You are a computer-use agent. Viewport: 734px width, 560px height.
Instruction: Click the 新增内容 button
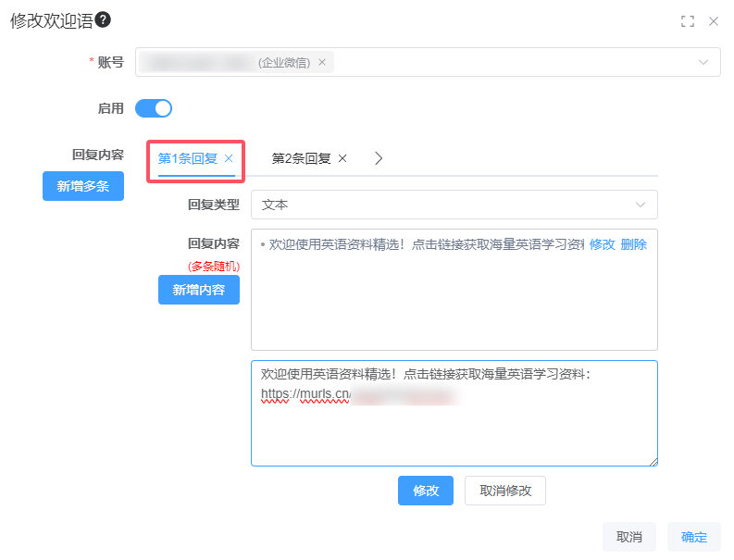coord(199,290)
